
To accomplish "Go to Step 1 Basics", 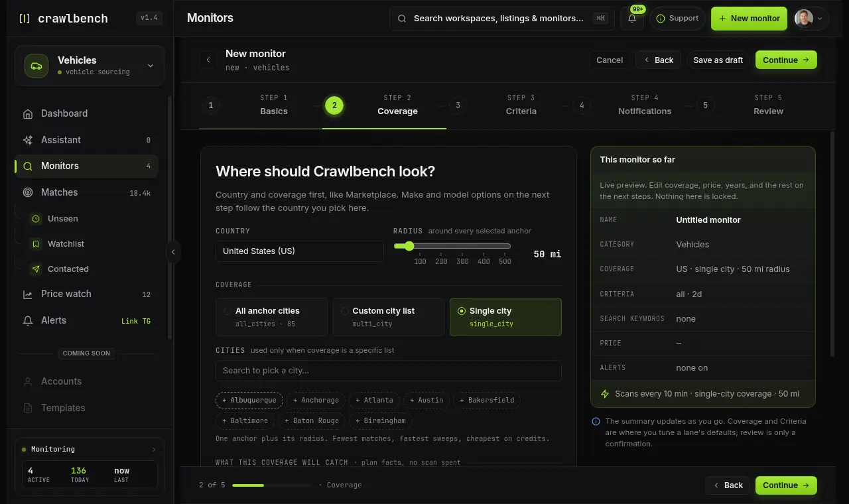I will [x=261, y=105].
